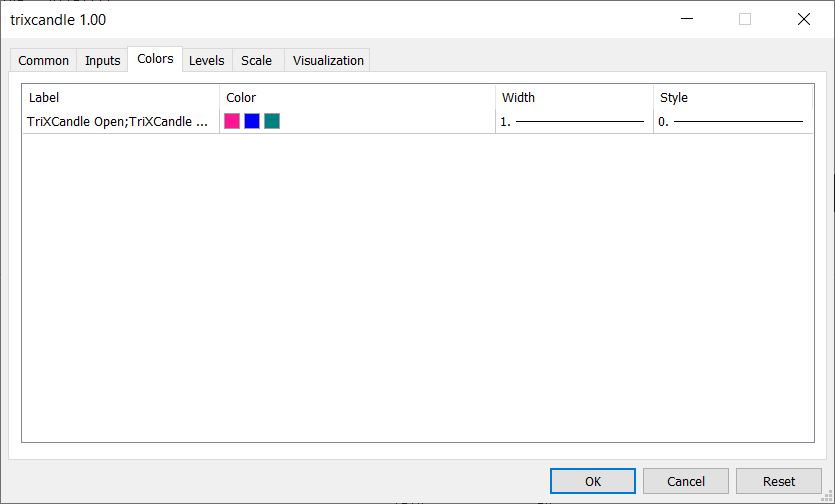Click the pink color swatch
The width and height of the screenshot is (835, 504).
tap(232, 121)
